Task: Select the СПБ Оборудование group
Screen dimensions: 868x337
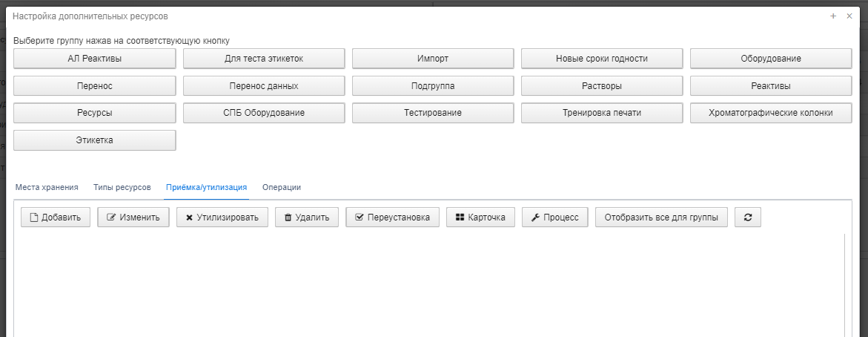Action: click(264, 113)
